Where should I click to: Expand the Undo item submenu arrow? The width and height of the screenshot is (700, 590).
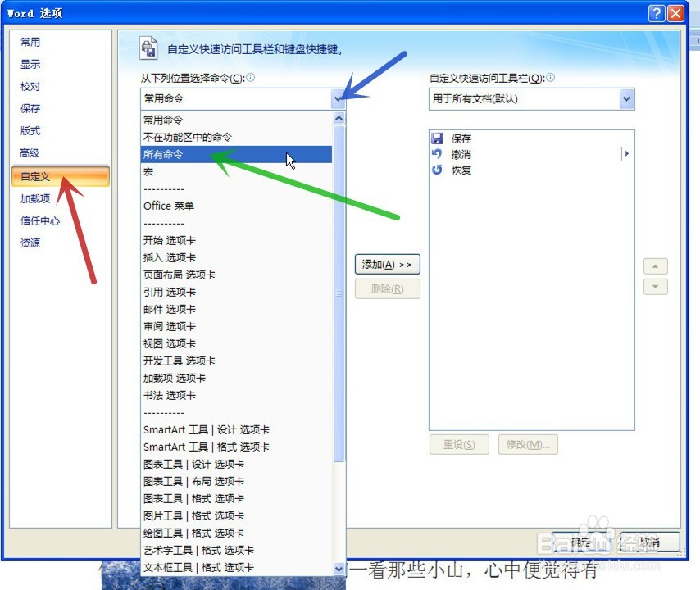(x=626, y=154)
